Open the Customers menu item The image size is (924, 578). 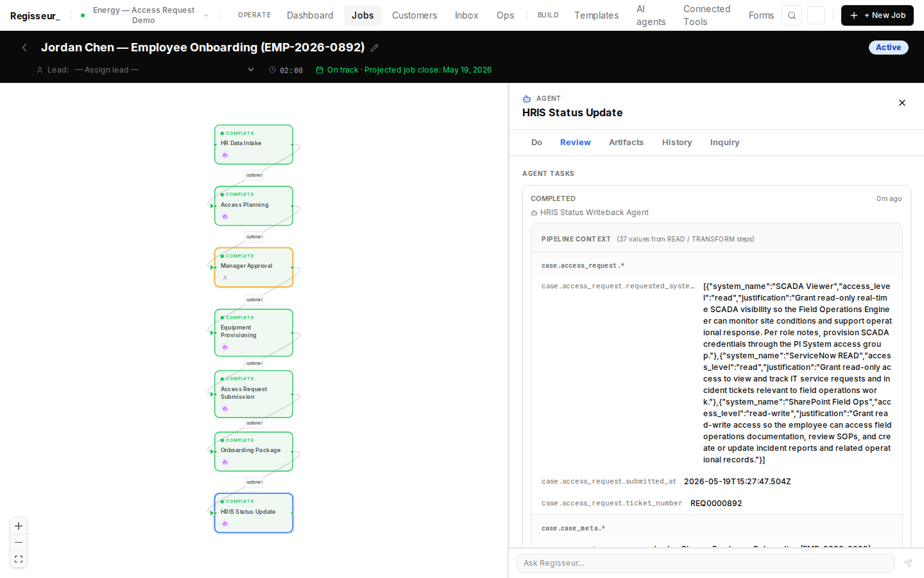(415, 15)
